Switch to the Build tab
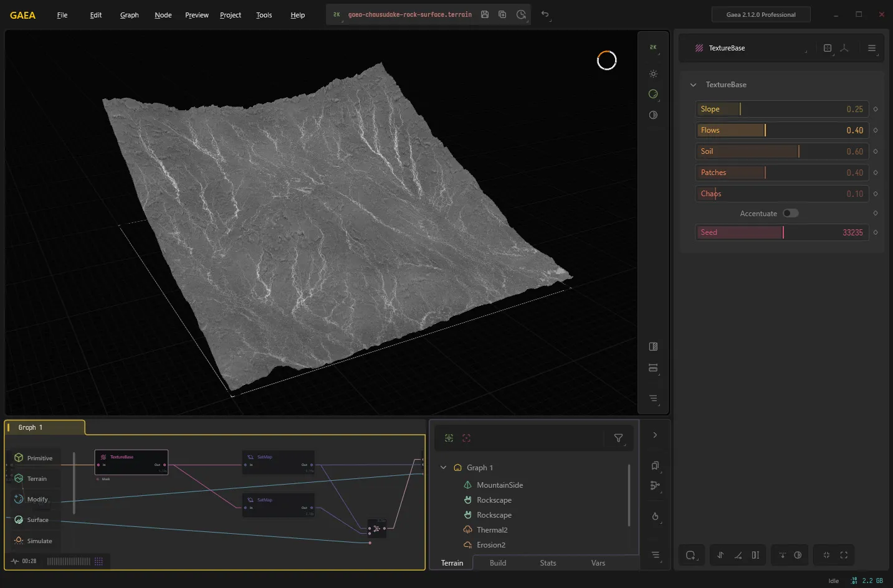The height and width of the screenshot is (588, 893). [498, 563]
